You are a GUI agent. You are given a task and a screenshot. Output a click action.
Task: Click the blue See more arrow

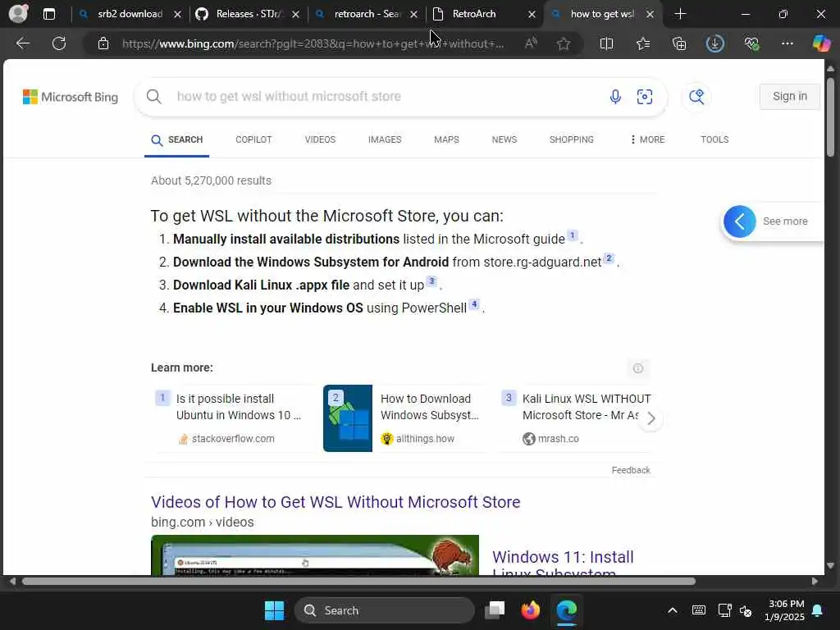[740, 221]
